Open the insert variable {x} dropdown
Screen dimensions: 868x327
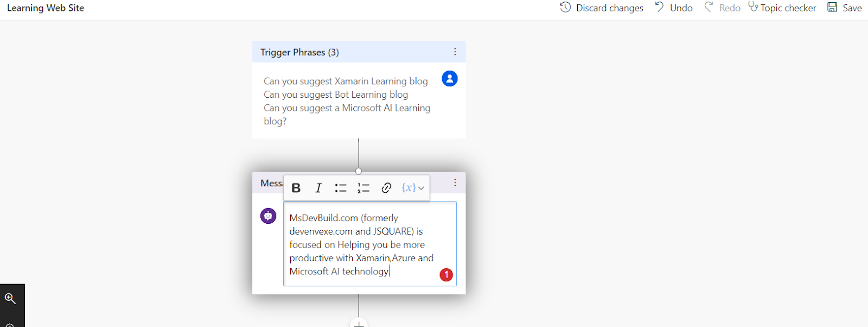tap(413, 188)
